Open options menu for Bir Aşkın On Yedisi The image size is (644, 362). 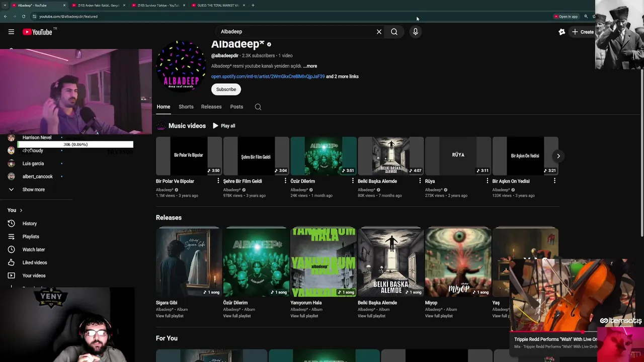coord(554,181)
